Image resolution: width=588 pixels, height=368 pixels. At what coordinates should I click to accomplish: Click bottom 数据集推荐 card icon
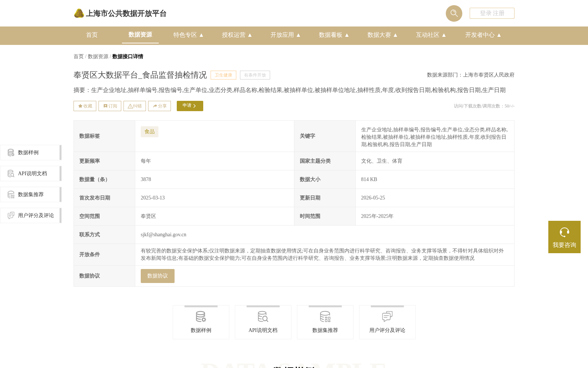pos(325,316)
